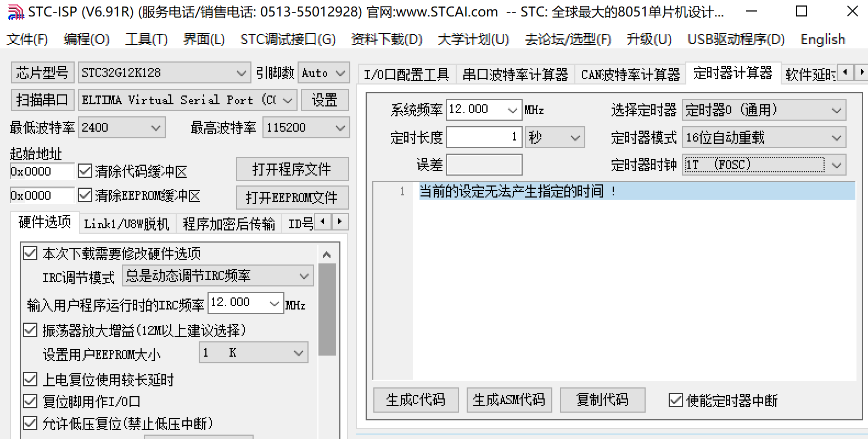Toggle 清除代码缓冲区 checkbox
The width and height of the screenshot is (868, 439).
click(x=85, y=171)
